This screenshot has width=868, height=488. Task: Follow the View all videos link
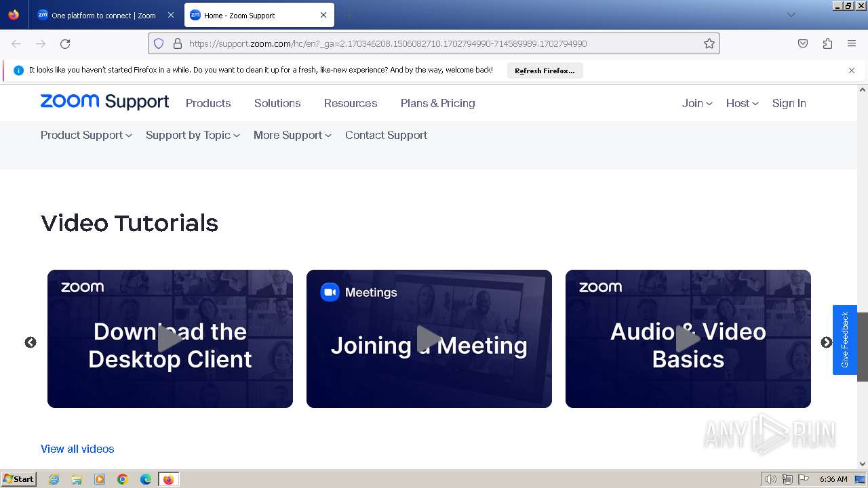pyautogui.click(x=77, y=449)
